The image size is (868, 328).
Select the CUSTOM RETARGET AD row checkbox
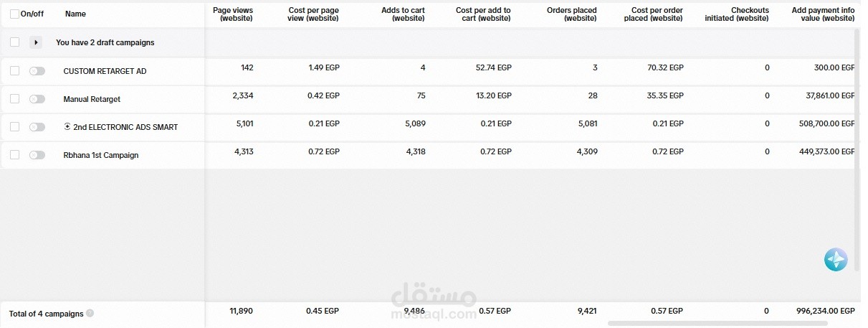coord(14,71)
